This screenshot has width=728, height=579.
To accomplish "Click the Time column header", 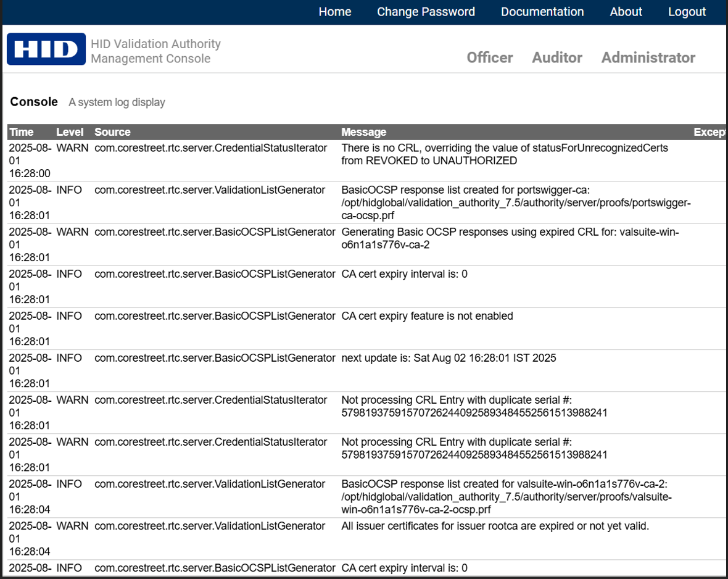I will 22,131.
